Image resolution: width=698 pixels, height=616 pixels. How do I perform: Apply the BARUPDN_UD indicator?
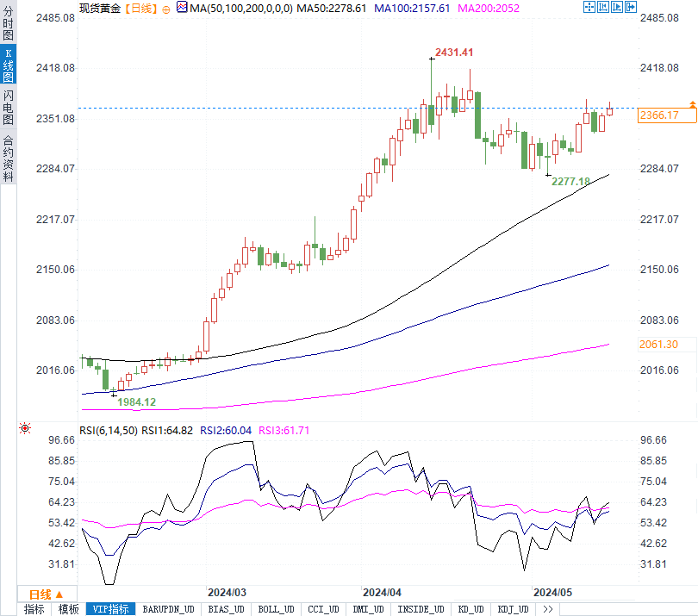168,609
